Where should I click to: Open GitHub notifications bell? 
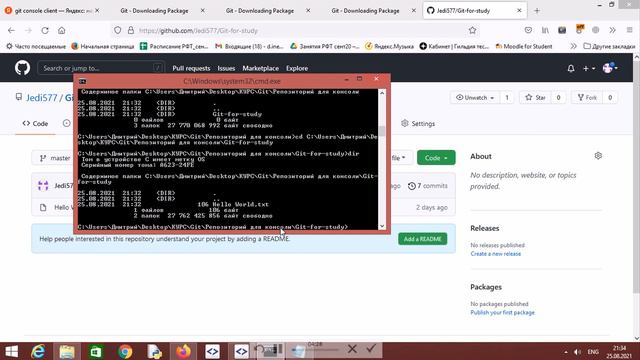pos(571,68)
